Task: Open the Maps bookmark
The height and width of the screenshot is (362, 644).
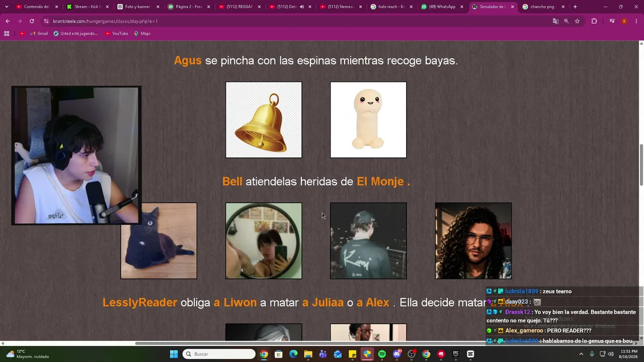Action: [x=142, y=34]
